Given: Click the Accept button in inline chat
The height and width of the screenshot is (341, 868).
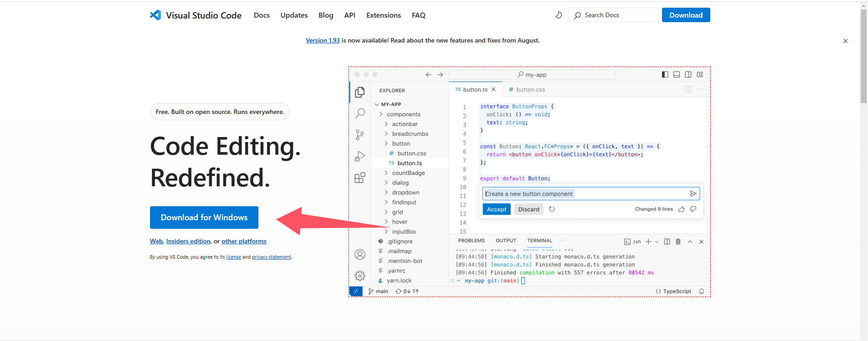Looking at the screenshot, I should point(497,209).
